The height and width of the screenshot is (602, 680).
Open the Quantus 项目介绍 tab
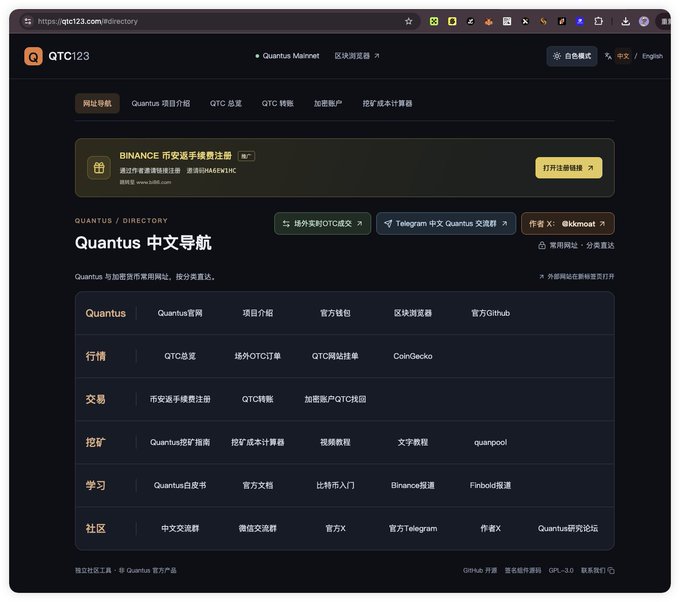tap(160, 103)
